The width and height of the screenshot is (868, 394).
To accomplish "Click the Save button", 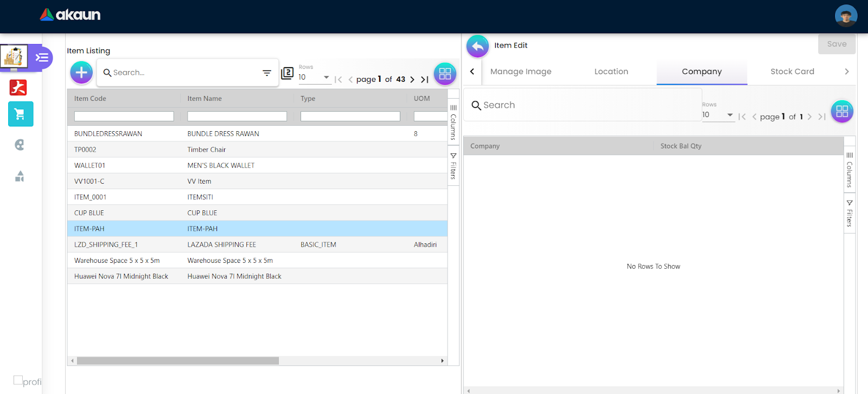I will click(837, 44).
